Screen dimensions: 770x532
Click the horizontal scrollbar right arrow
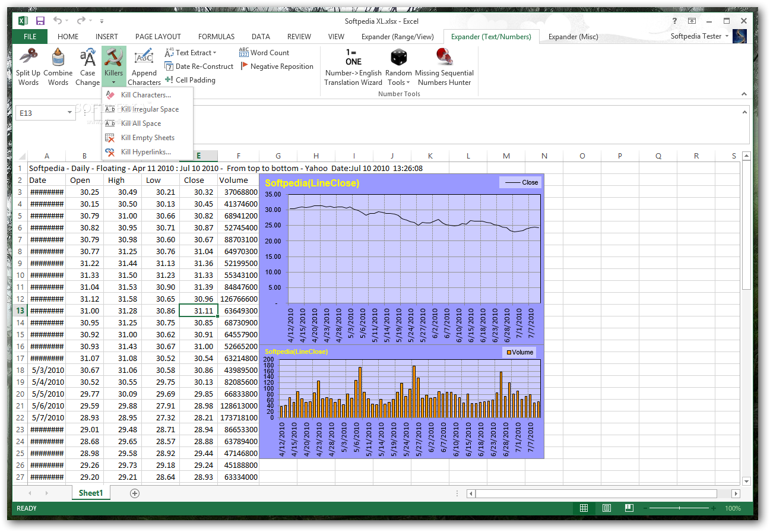point(736,493)
